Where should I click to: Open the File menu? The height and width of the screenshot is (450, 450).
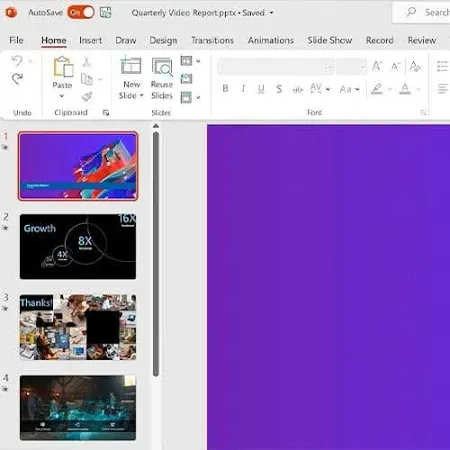(x=16, y=40)
